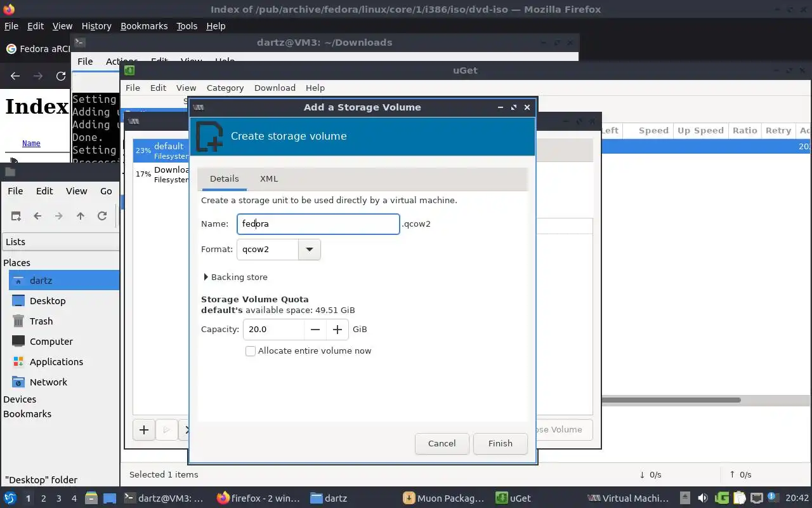Image resolution: width=812 pixels, height=508 pixels.
Task: Open uGet Edit menu
Action: tap(158, 88)
